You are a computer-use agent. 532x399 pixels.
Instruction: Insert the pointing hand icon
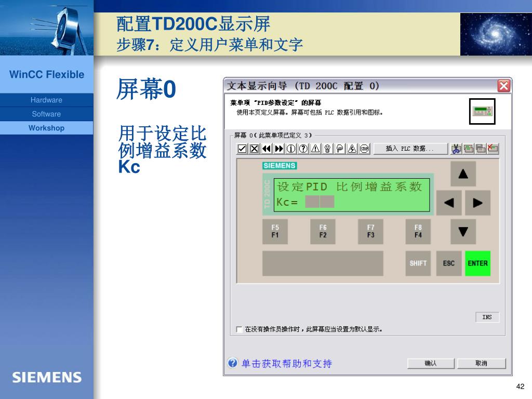coord(340,149)
